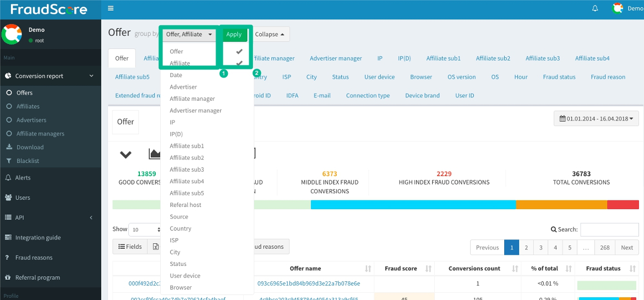Select the Connection type tab
644x300 pixels.
pyautogui.click(x=368, y=95)
